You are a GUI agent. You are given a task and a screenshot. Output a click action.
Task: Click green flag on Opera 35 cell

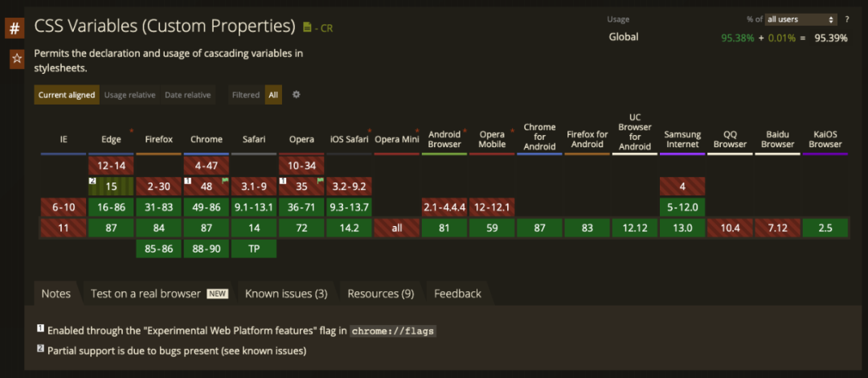[321, 181]
